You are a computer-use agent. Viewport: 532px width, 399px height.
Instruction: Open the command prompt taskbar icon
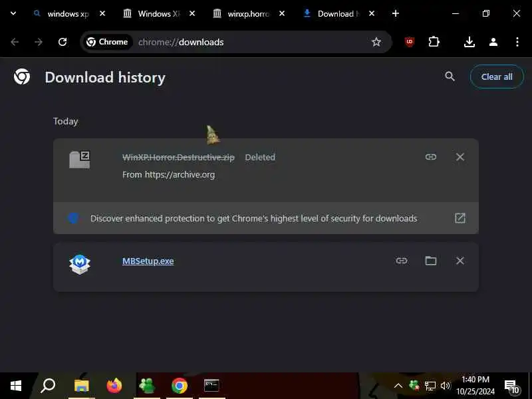tap(211, 386)
